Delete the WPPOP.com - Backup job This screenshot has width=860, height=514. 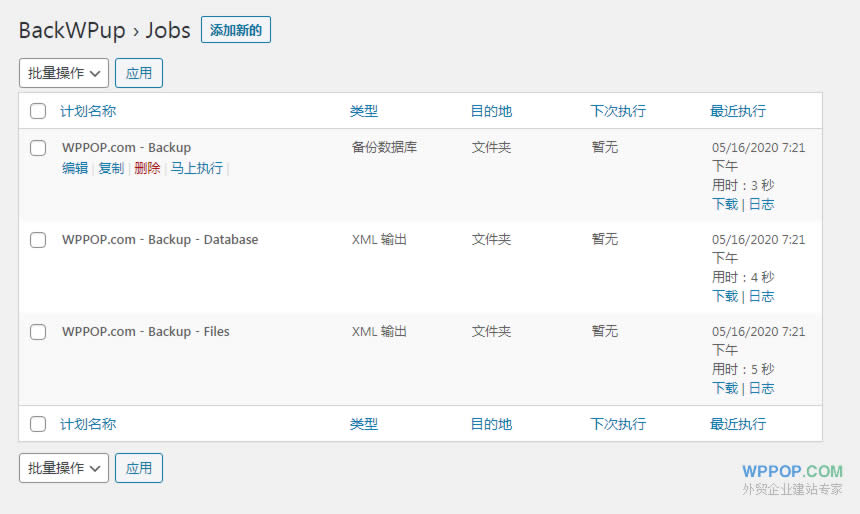147,168
